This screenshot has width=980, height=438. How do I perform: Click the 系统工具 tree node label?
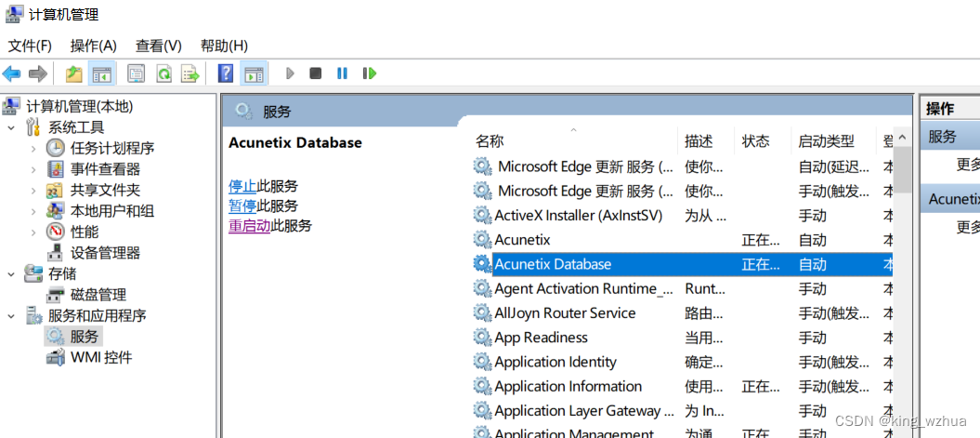point(76,127)
